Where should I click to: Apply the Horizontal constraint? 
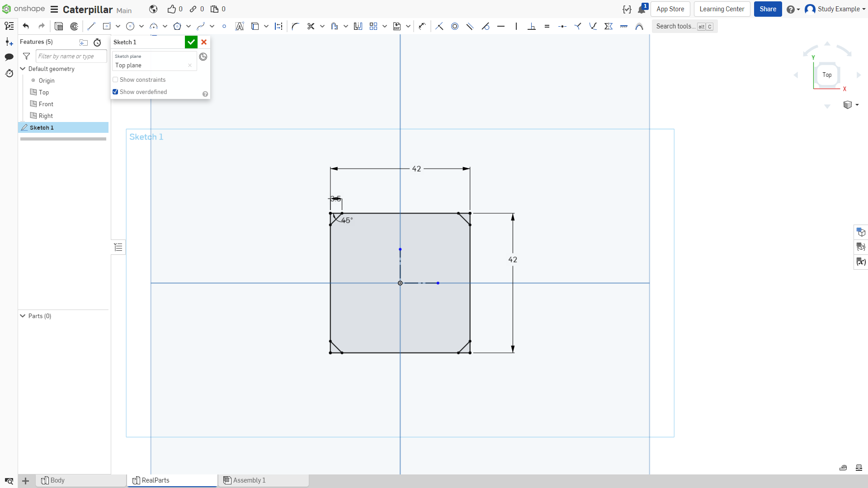click(501, 26)
